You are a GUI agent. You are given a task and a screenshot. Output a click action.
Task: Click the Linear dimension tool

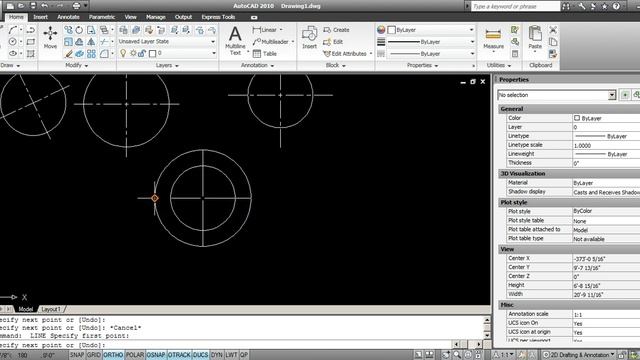[x=267, y=30]
